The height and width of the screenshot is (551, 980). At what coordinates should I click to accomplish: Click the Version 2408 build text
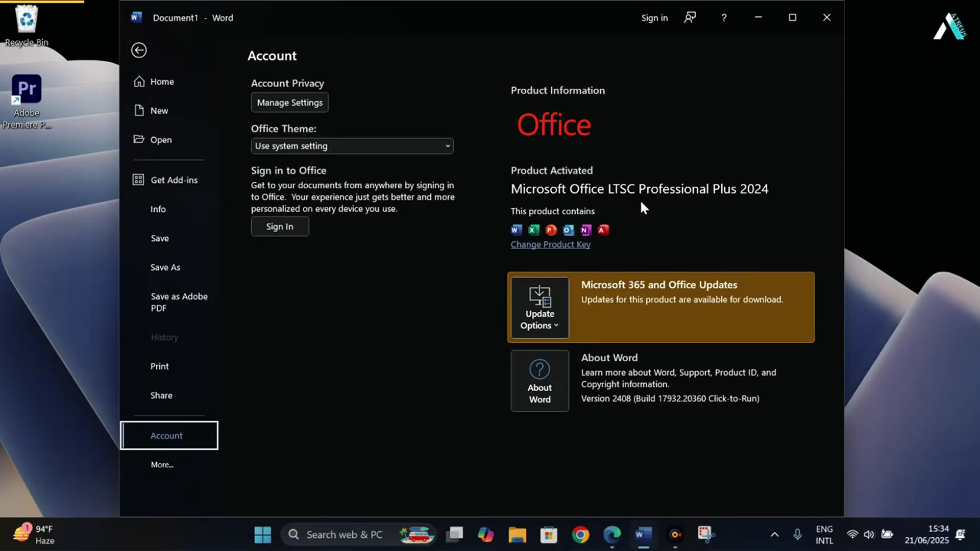point(670,398)
